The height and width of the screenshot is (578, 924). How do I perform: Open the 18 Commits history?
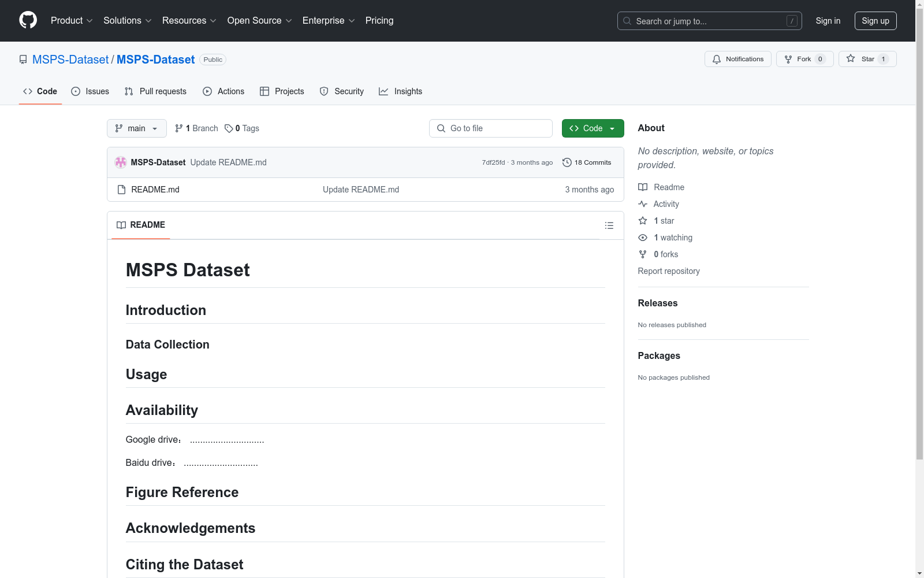(587, 162)
